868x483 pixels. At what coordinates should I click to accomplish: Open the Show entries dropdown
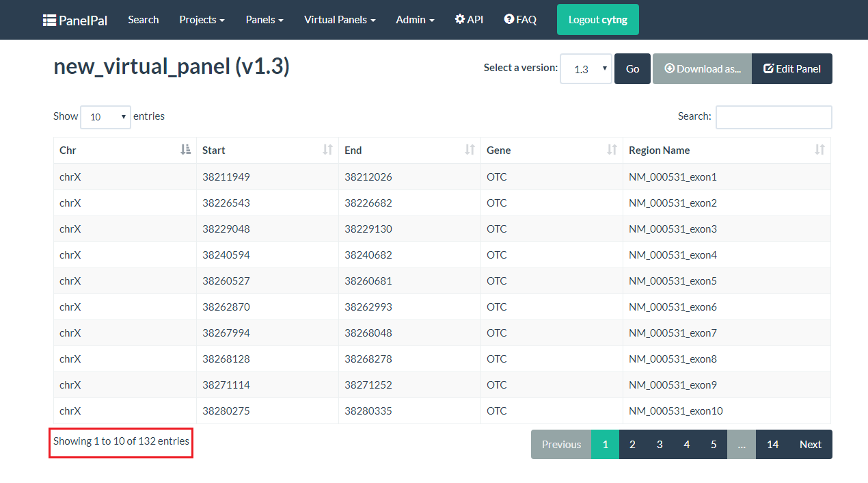[x=105, y=117]
